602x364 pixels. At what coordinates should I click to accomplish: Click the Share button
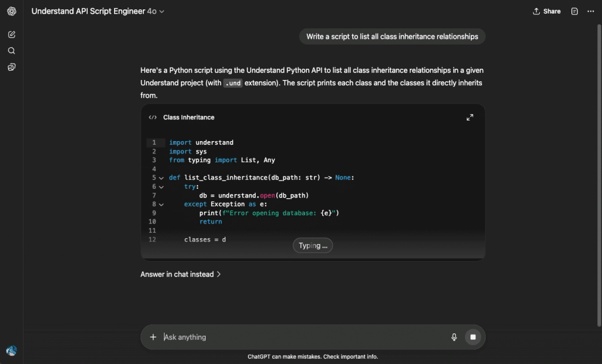click(547, 12)
